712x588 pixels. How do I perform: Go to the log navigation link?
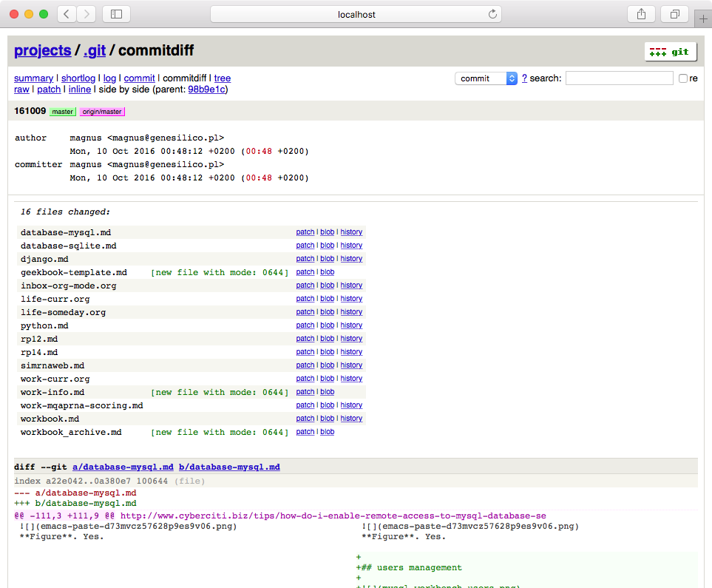pyautogui.click(x=109, y=78)
